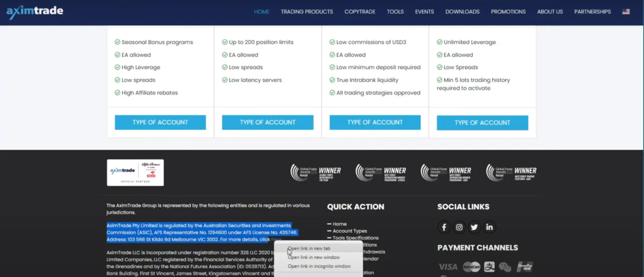Image resolution: width=644 pixels, height=277 pixels.
Task: Open DOWNLOADS menu item
Action: click(462, 12)
